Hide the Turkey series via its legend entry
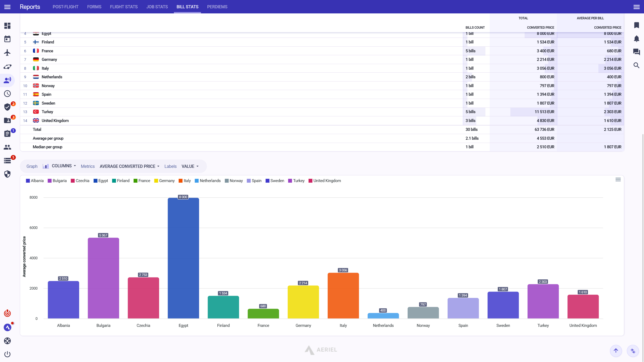Viewport: 644px width, 362px height. [x=296, y=181]
